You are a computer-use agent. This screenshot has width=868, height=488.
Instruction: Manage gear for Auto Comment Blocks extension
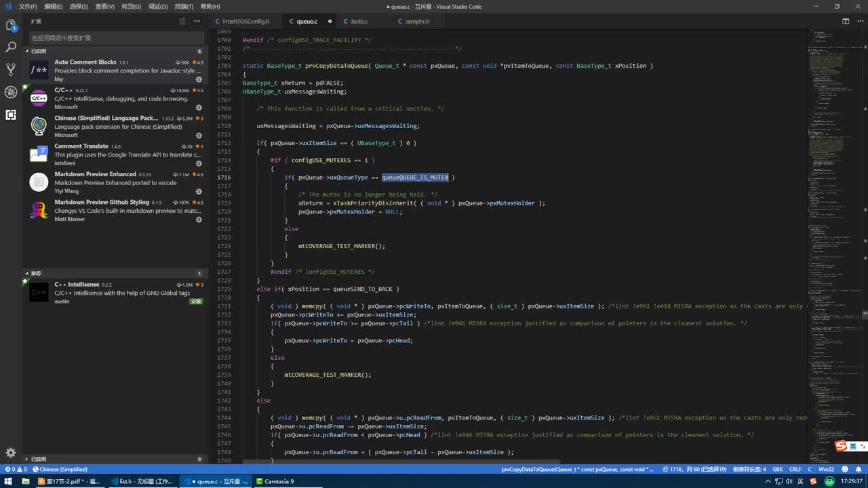199,79
